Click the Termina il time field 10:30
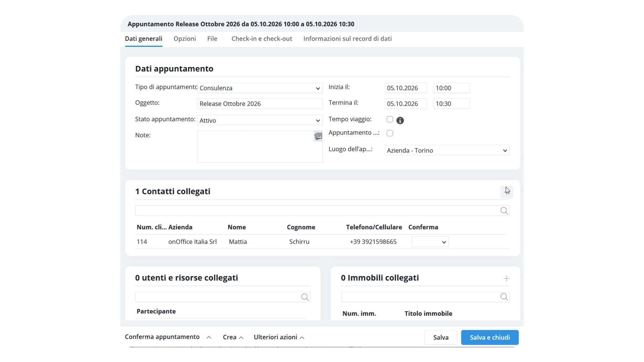 [x=451, y=104]
